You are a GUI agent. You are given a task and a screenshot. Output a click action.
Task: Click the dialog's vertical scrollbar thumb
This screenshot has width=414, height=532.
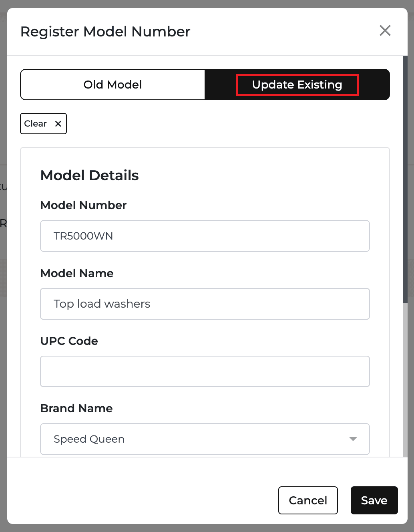[405, 179]
